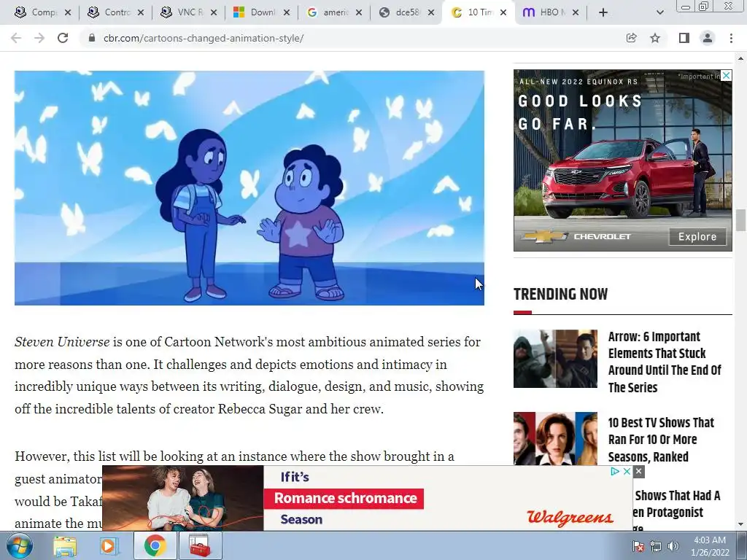Go forward to the next page
Viewport: 747px width, 560px height.
pos(39,38)
